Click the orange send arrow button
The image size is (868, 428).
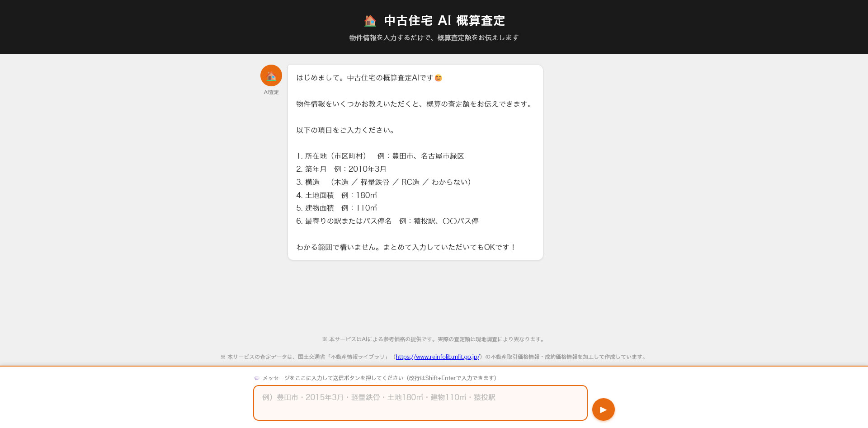coord(603,409)
